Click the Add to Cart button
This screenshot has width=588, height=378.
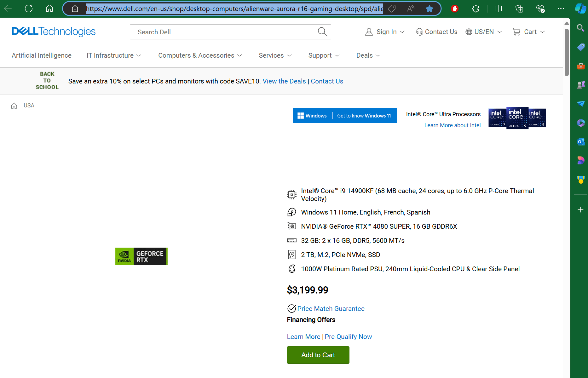318,355
